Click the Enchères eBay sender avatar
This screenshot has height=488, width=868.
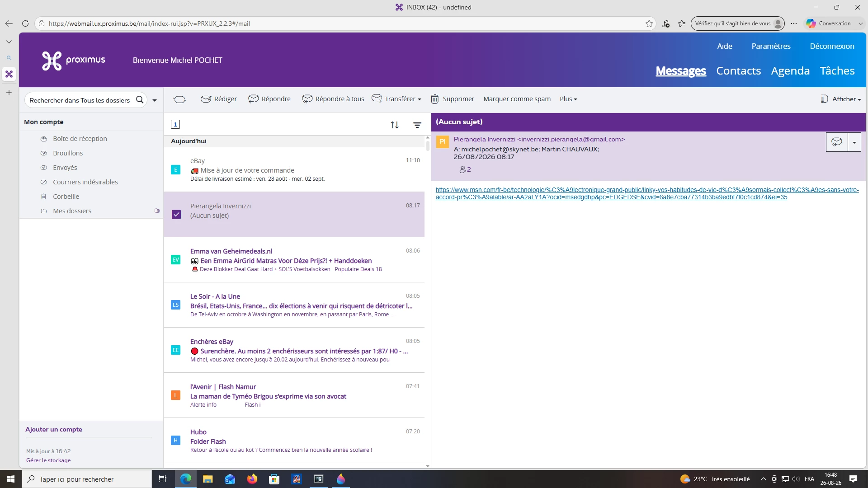(x=176, y=350)
